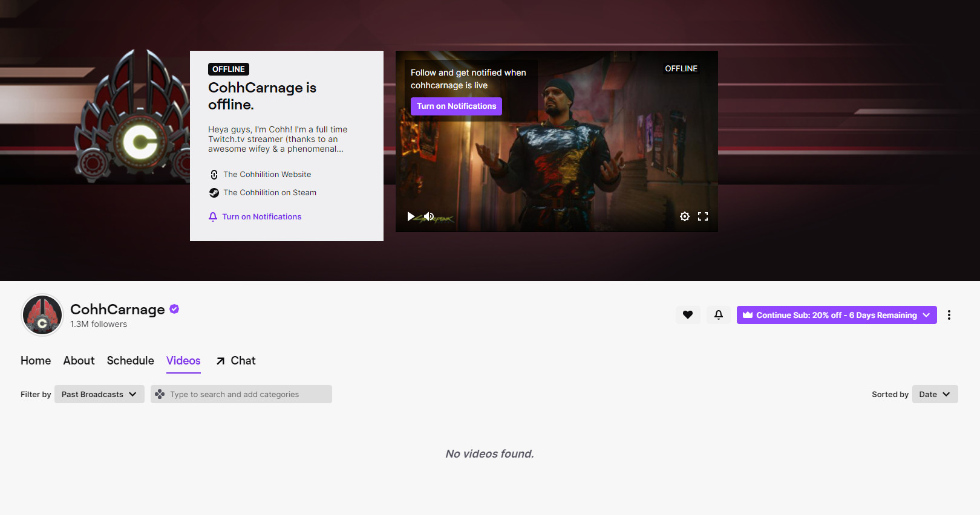Open the three-dot more options menu

pos(949,315)
